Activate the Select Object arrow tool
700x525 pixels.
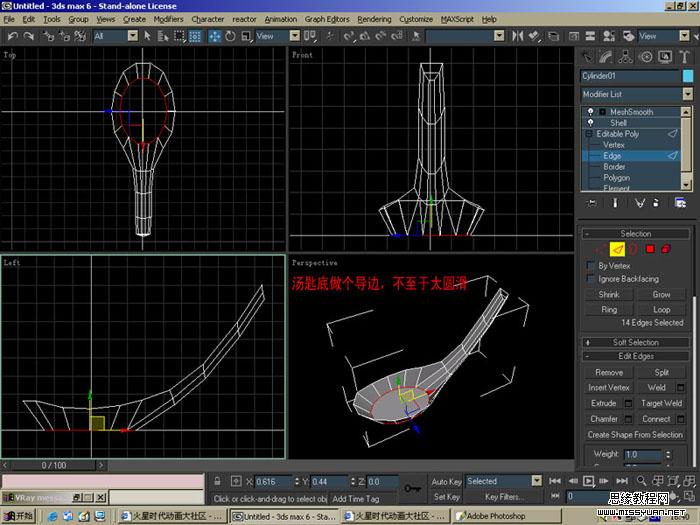(x=147, y=36)
